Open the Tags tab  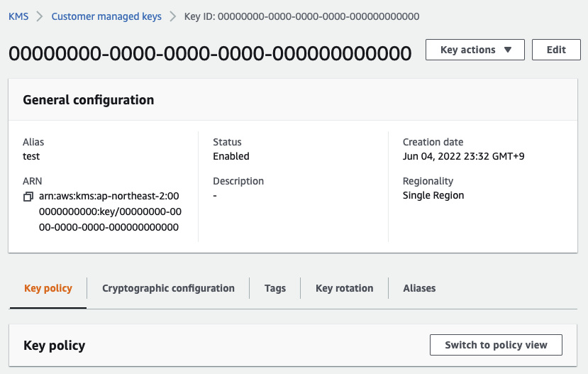click(275, 288)
